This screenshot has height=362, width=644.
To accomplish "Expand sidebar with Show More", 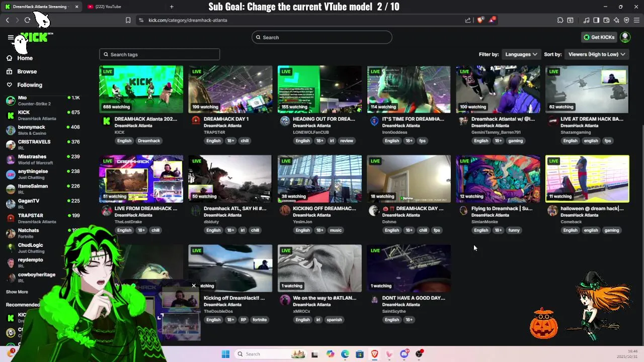I will coord(17,292).
